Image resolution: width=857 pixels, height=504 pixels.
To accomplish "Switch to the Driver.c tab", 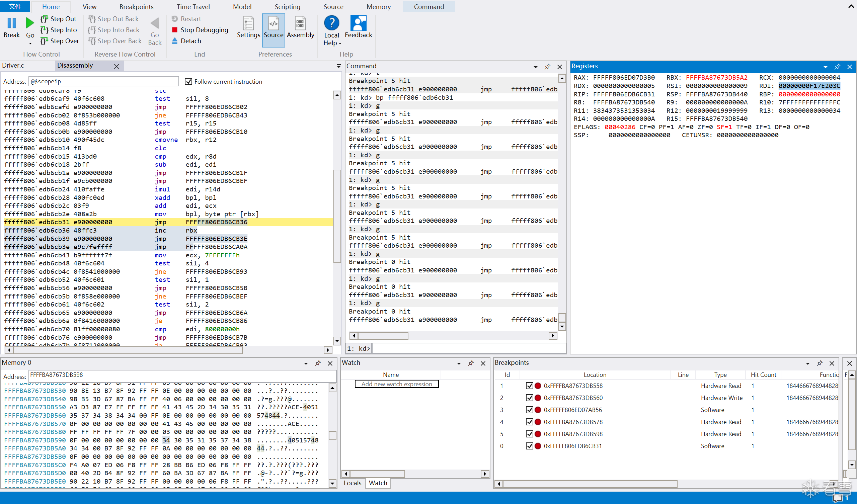I will [13, 65].
